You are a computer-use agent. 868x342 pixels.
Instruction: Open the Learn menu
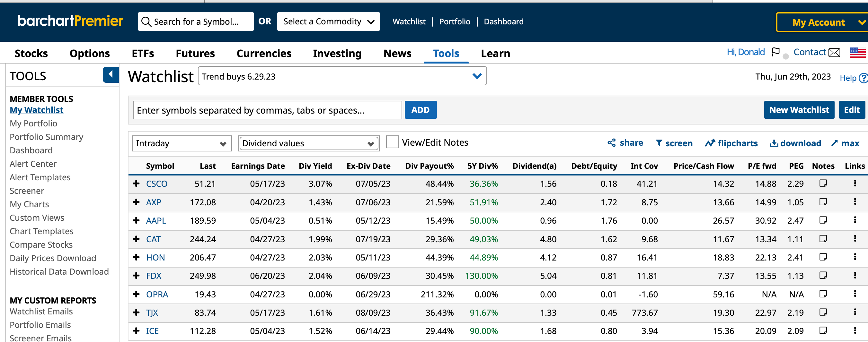pos(495,54)
